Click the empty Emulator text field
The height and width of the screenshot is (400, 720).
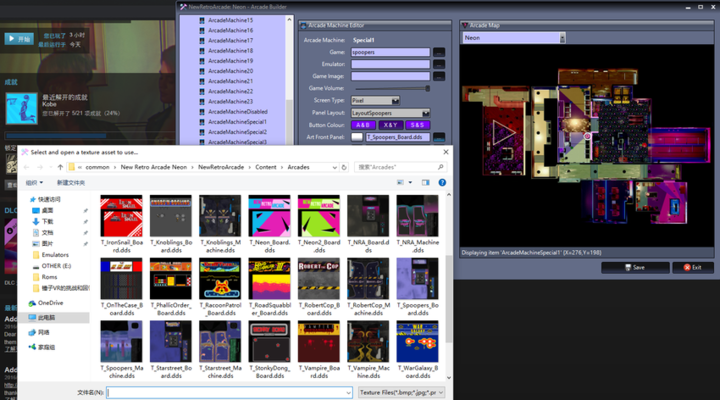click(390, 64)
